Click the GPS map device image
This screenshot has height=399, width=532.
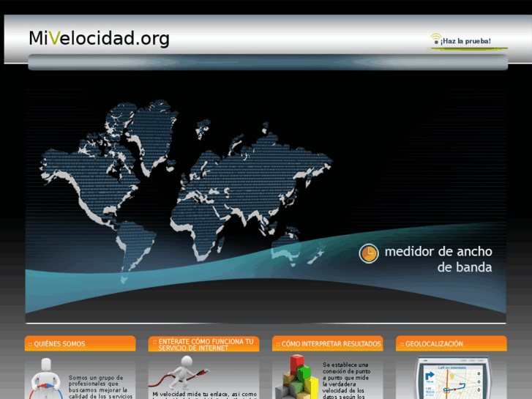(452, 378)
